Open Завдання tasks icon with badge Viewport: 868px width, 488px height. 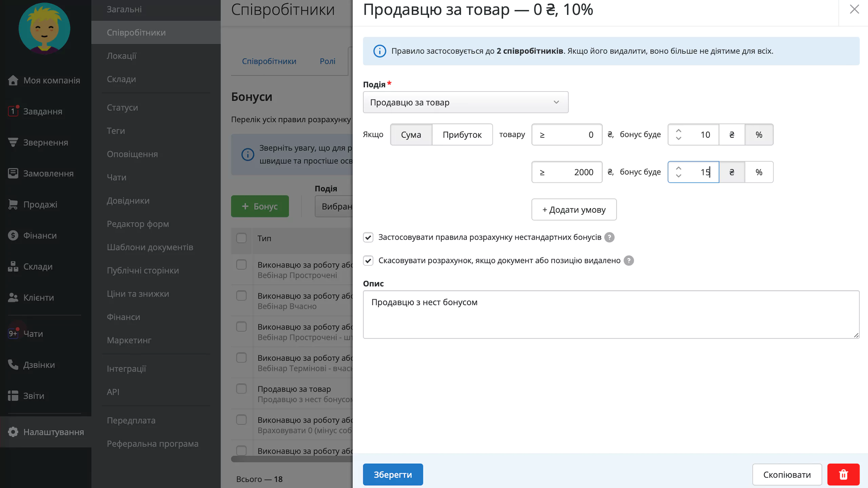[13, 111]
